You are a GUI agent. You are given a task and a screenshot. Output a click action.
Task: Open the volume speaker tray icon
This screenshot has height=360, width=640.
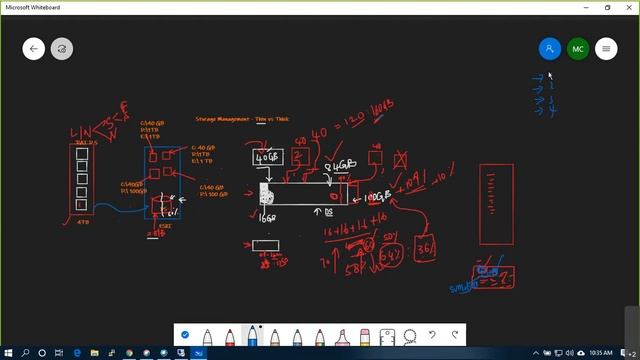point(569,353)
